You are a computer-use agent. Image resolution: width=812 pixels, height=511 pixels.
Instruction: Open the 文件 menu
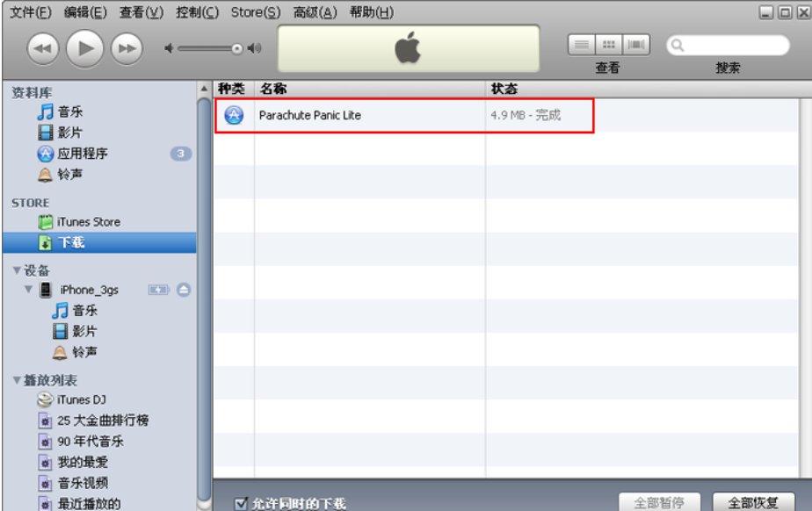(31, 12)
